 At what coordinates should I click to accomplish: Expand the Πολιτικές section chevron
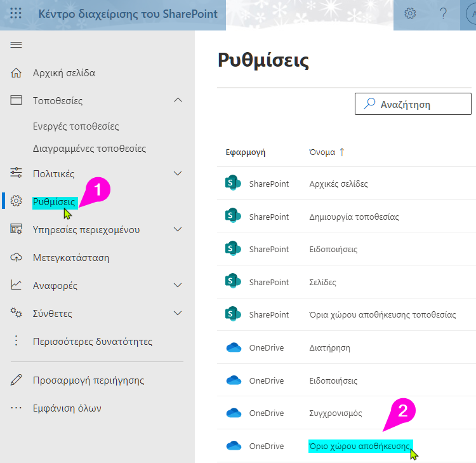(x=178, y=174)
